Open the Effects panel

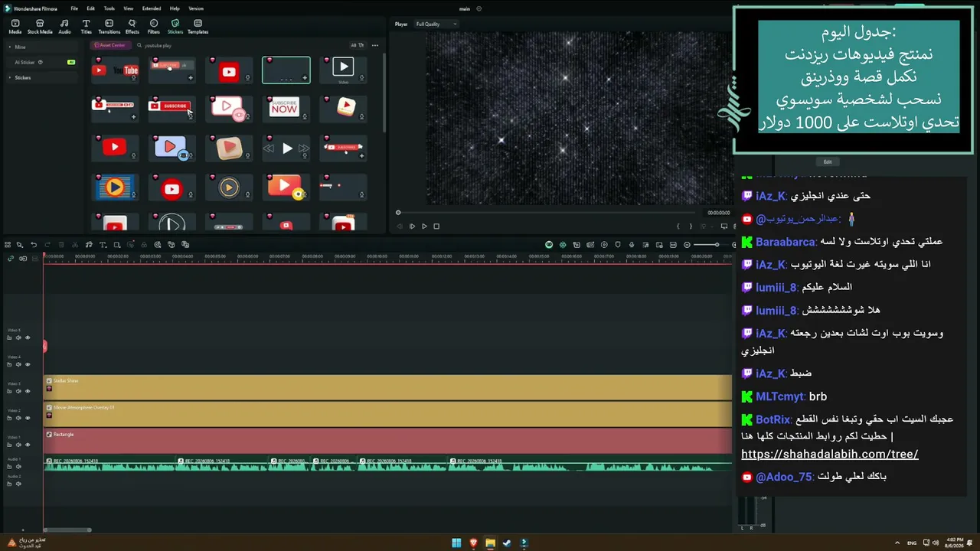click(x=132, y=27)
